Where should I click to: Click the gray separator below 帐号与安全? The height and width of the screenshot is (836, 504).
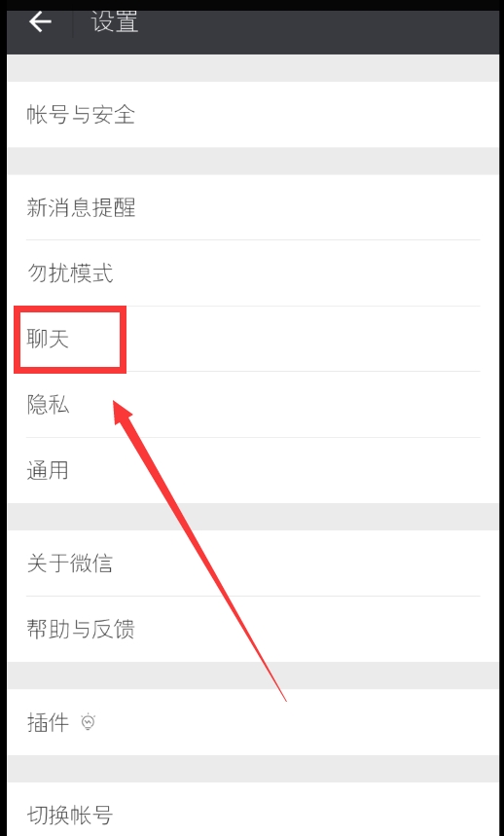[253, 161]
